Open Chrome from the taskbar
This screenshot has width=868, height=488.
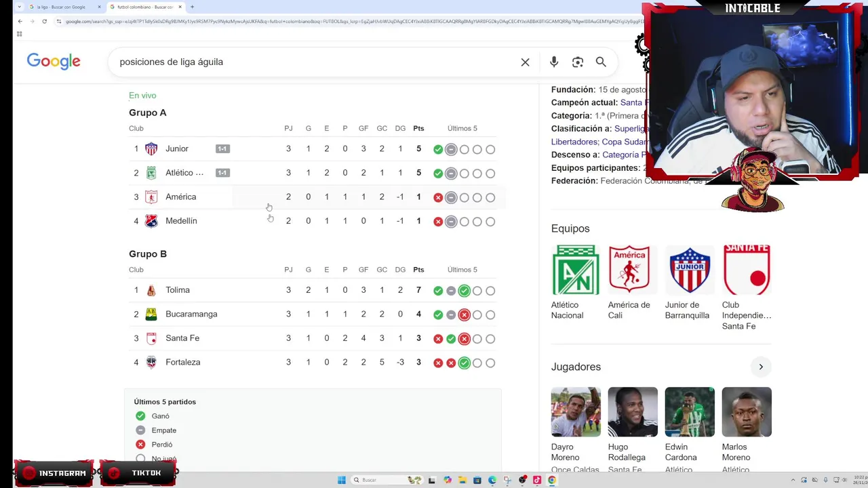pyautogui.click(x=552, y=480)
